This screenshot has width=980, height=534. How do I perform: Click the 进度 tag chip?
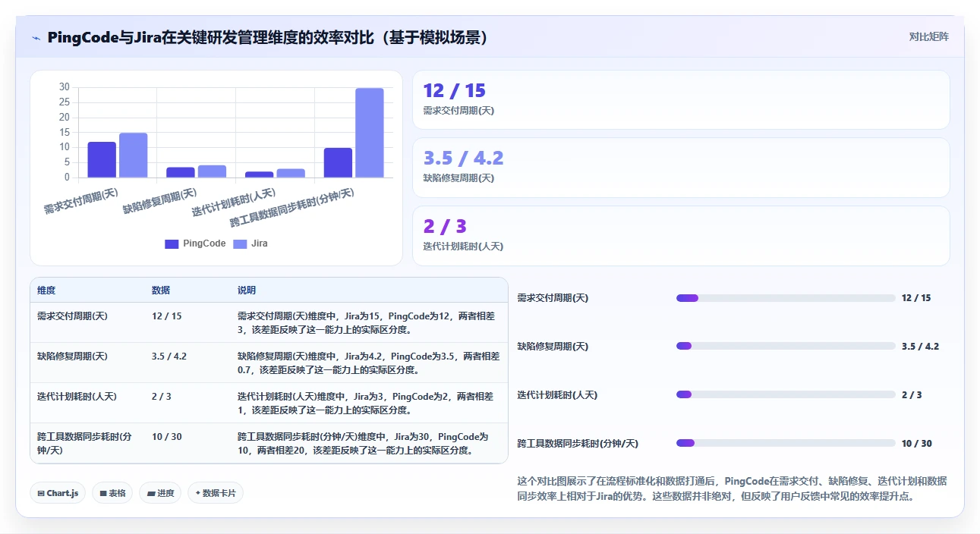160,493
